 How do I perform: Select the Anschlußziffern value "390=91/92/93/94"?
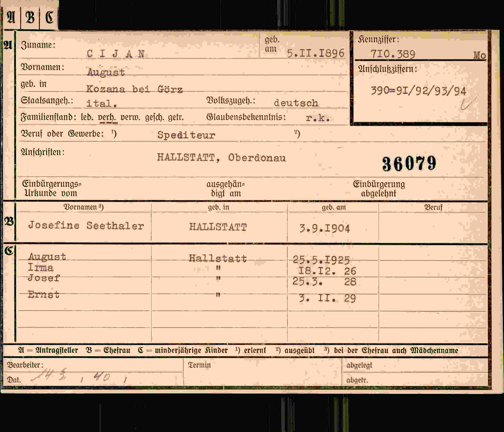click(x=418, y=91)
